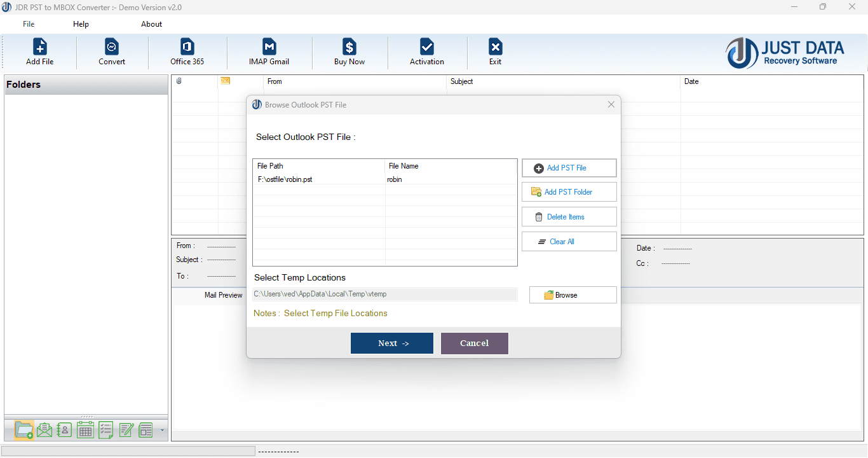Image resolution: width=868 pixels, height=458 pixels.
Task: Open the Calendar view
Action: pyautogui.click(x=85, y=430)
